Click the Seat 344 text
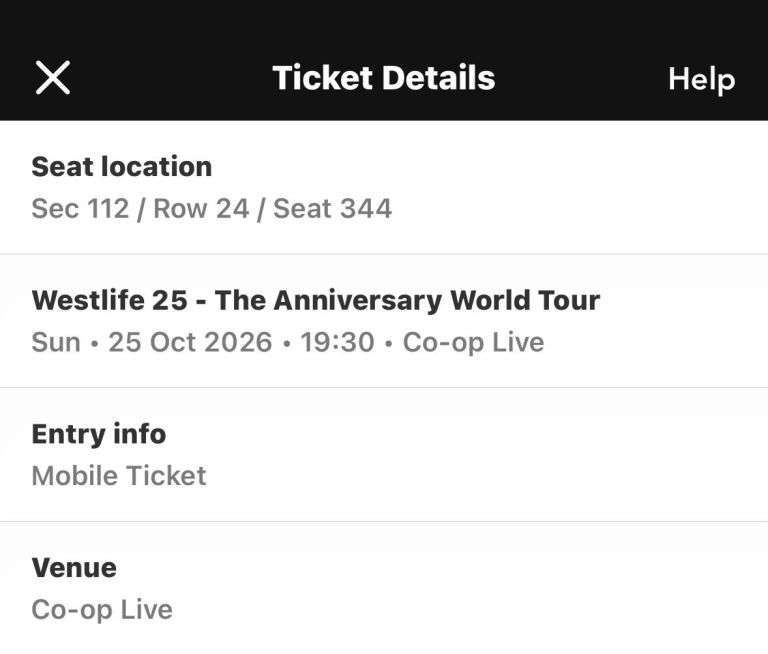The height and width of the screenshot is (654, 768). pyautogui.click(x=332, y=208)
